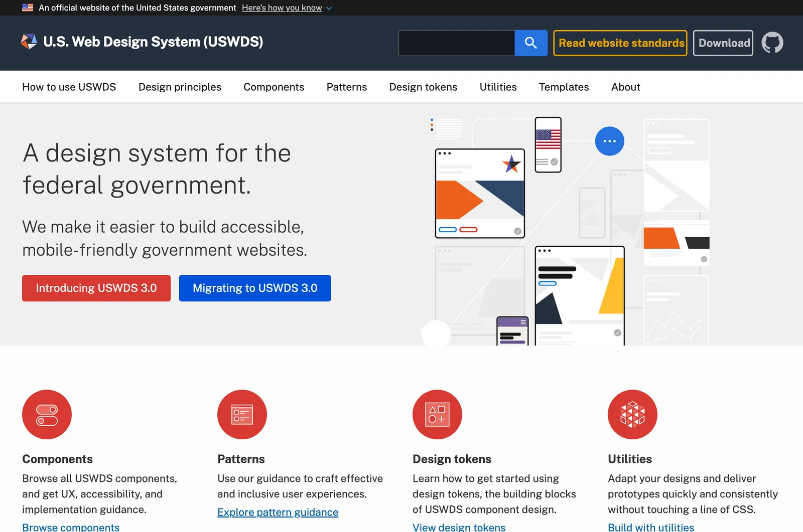Click the red Utilities cube icon
The image size is (803, 532).
632,415
